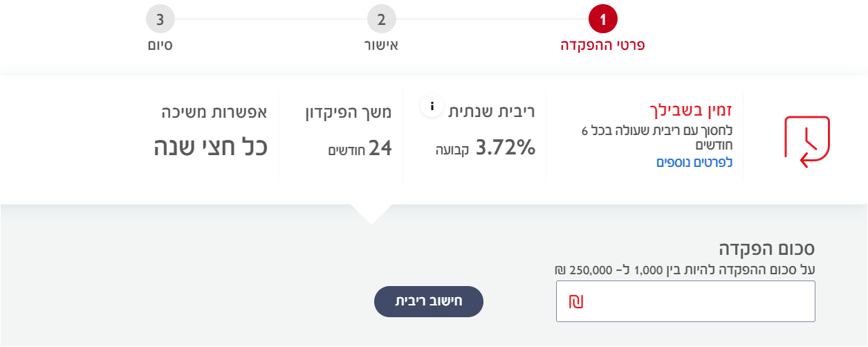868x347 pixels.
Task: Select the step 2 circle
Action: (381, 19)
